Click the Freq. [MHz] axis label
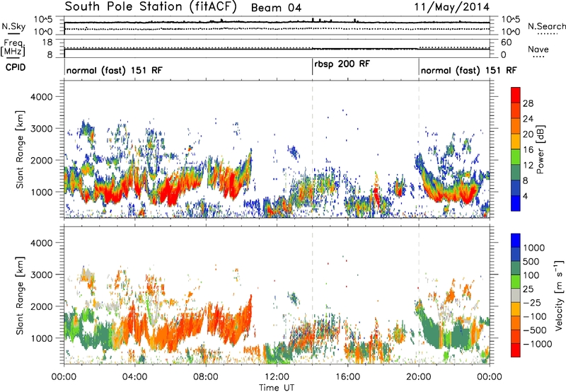566x392 pixels. [13, 47]
